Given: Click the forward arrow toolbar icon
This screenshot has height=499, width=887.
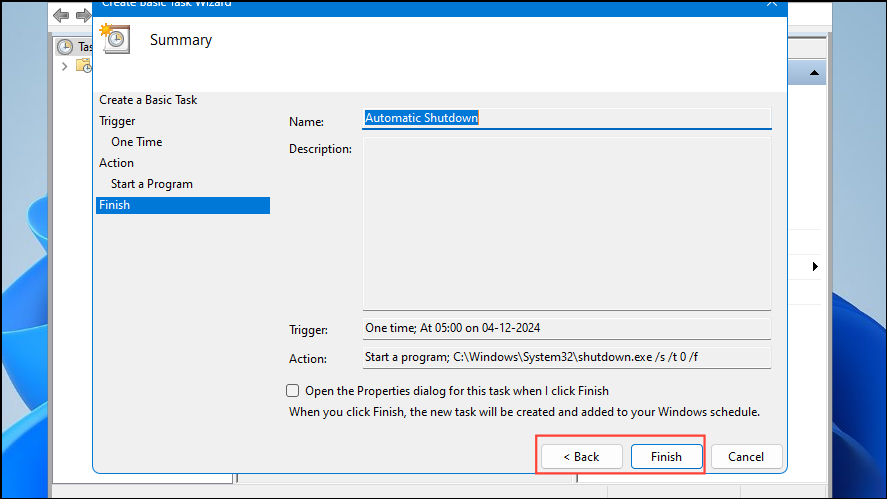Looking at the screenshot, I should point(83,16).
